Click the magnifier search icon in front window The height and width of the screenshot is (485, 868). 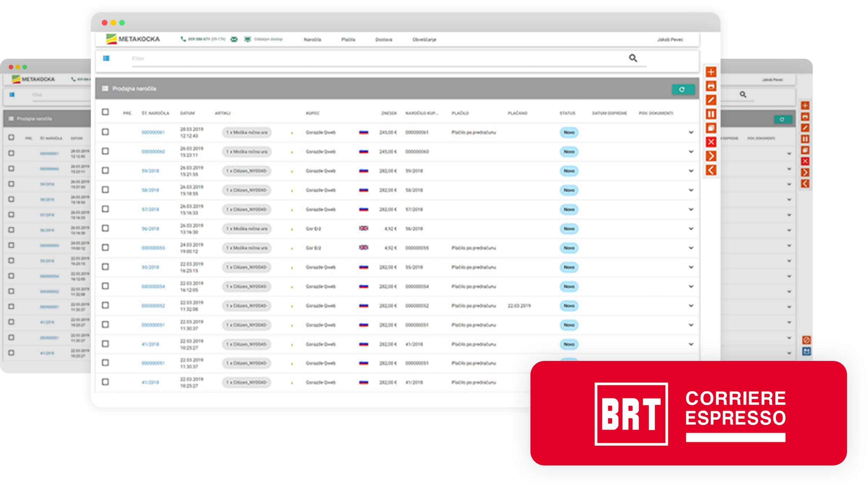(x=633, y=58)
